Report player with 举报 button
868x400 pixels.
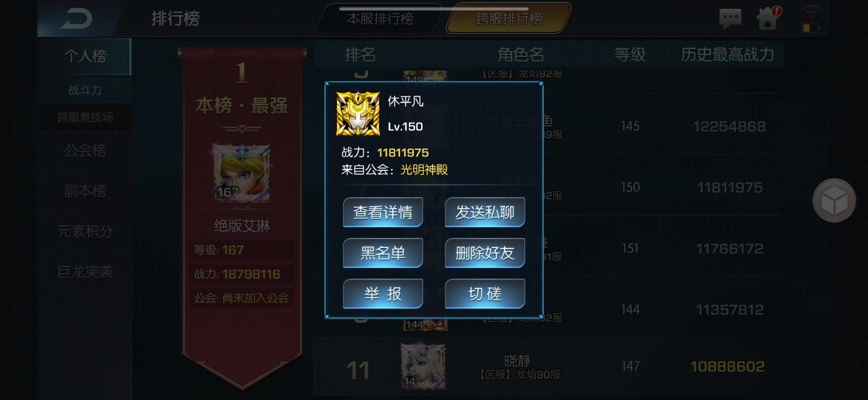tap(383, 294)
